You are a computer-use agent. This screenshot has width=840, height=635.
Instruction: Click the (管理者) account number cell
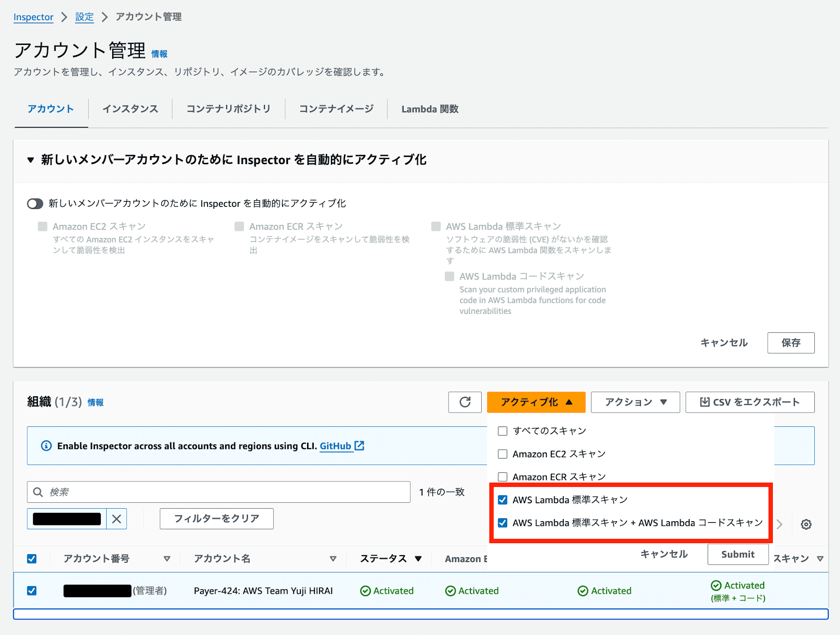tap(115, 591)
